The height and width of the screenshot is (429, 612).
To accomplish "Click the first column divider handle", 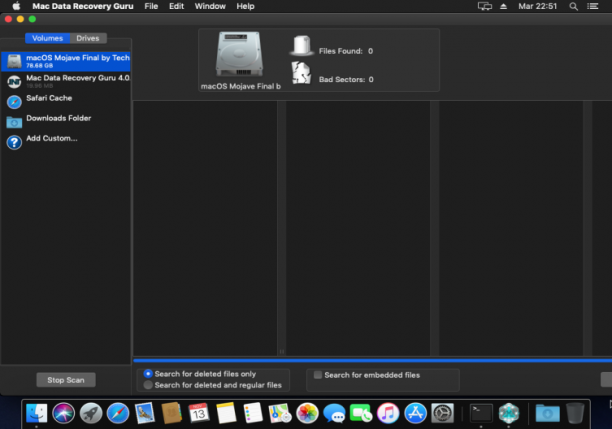I will [282, 351].
